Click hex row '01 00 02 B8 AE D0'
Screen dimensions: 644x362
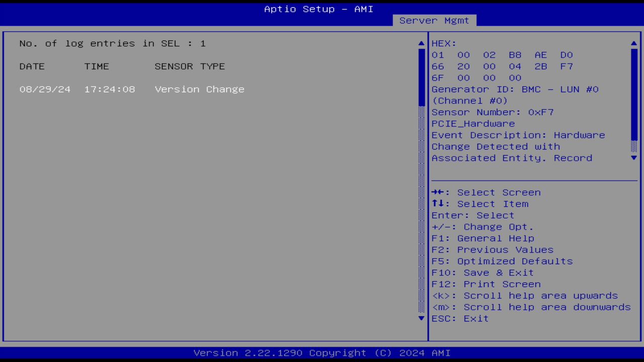click(502, 55)
